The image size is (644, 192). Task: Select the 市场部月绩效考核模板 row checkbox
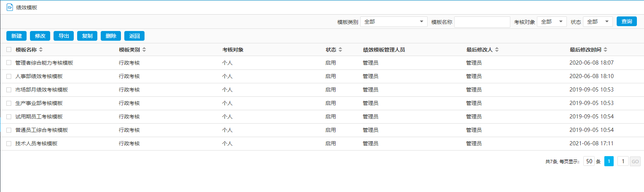click(9, 90)
